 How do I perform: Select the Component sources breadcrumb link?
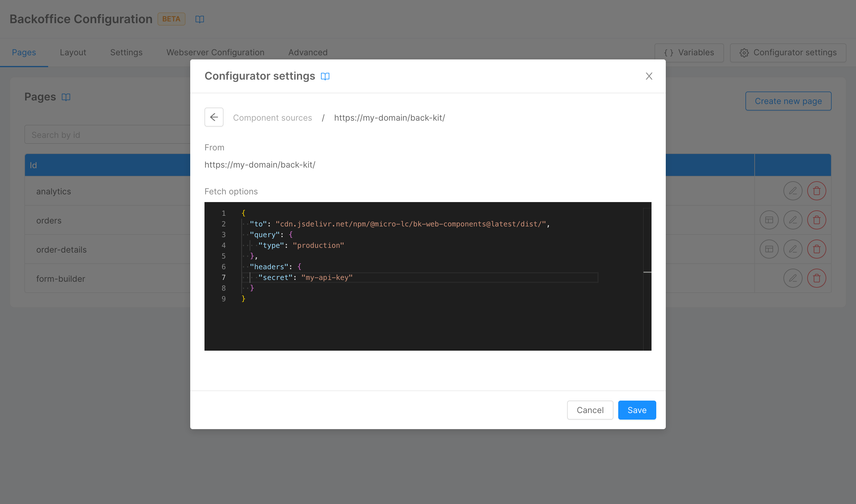tap(273, 117)
